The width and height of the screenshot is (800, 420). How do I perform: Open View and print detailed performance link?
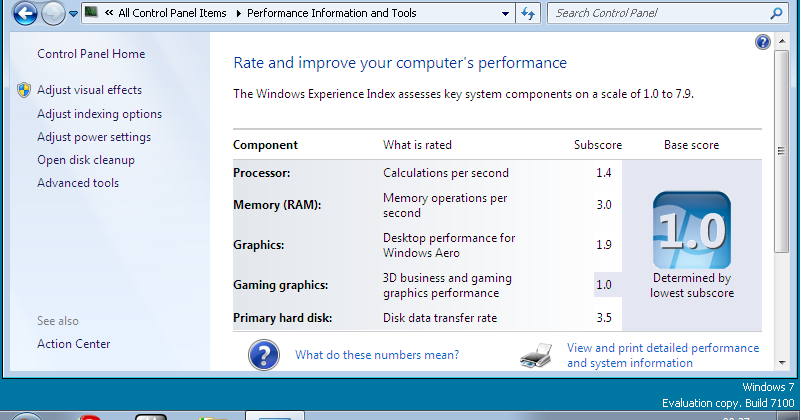(x=663, y=356)
